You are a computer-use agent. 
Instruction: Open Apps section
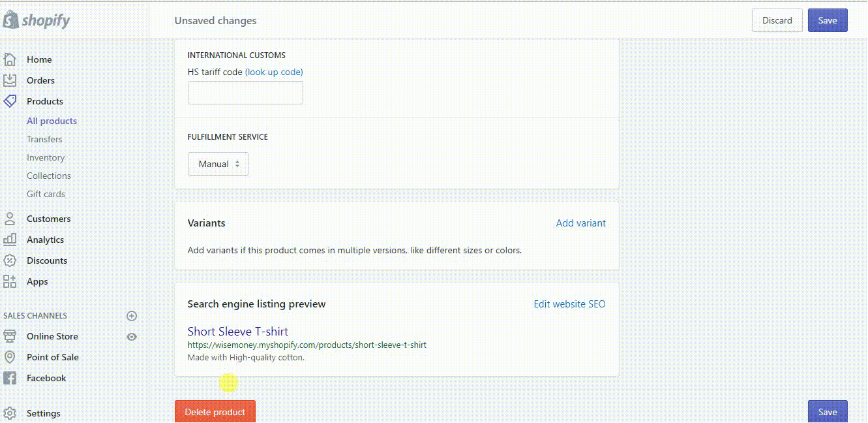[37, 281]
